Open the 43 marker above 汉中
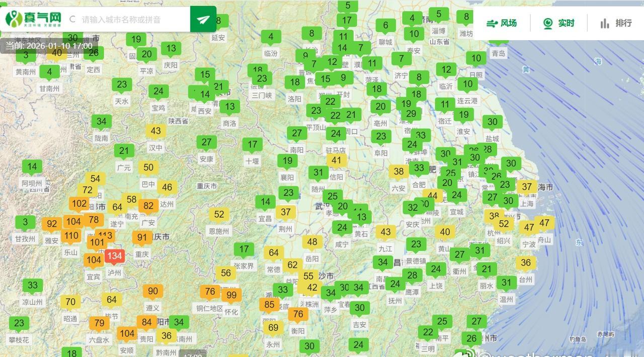The height and width of the screenshot is (357, 644). [x=156, y=132]
